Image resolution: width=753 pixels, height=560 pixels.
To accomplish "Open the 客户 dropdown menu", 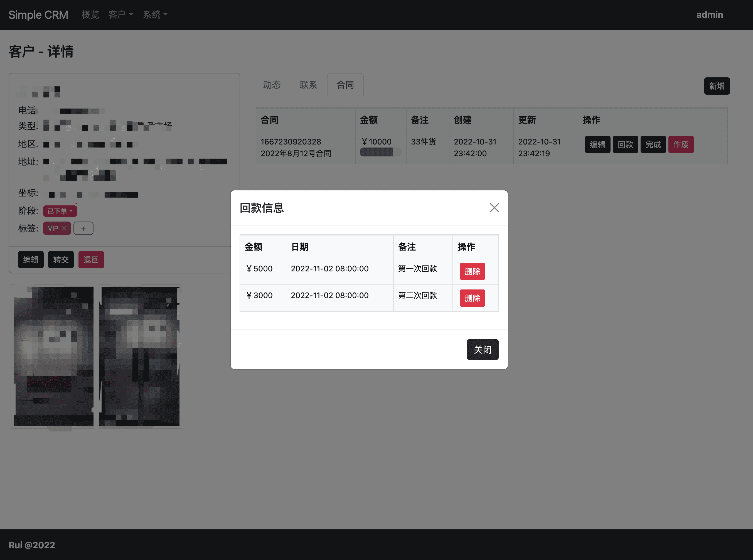I will coord(121,14).
